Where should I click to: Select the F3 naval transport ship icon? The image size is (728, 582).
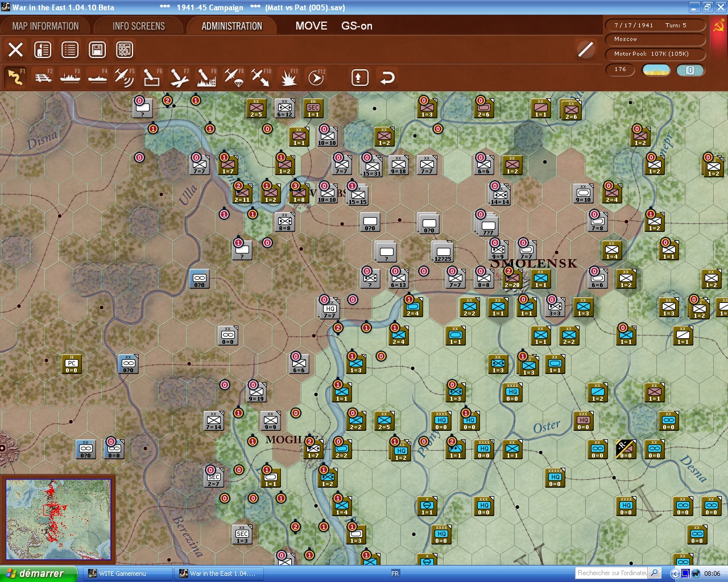[70, 77]
